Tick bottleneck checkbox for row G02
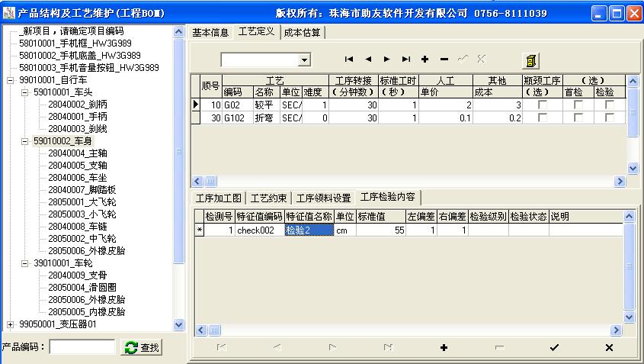Viewport: 644px width, 364px height. [x=543, y=105]
